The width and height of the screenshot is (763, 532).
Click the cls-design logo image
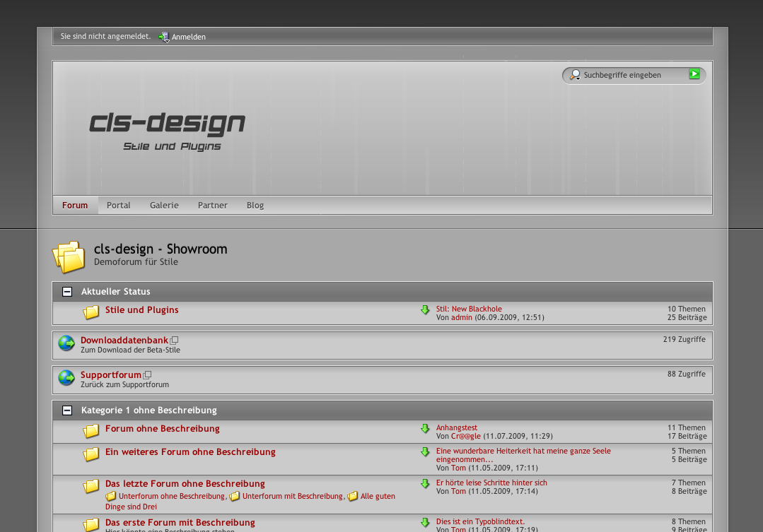(x=167, y=131)
